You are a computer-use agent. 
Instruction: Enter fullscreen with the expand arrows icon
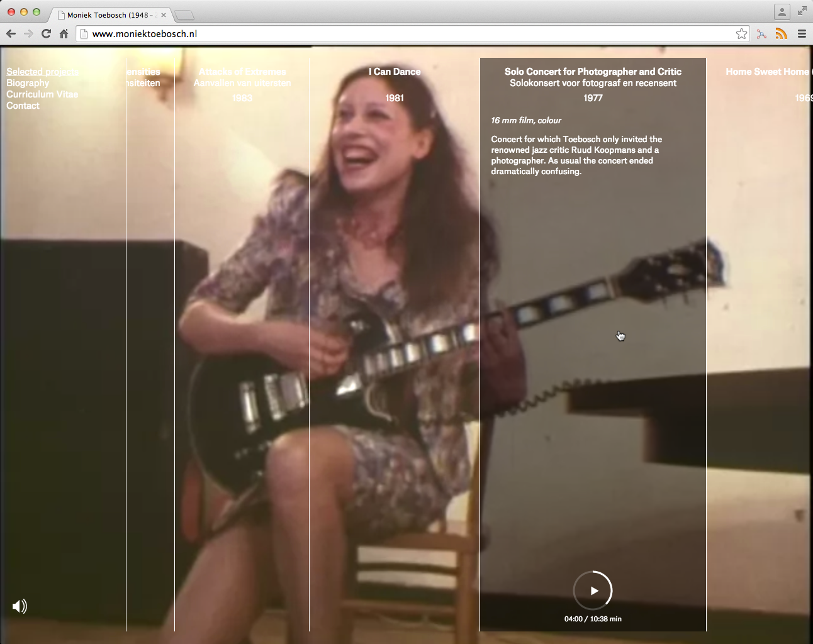coord(802,11)
